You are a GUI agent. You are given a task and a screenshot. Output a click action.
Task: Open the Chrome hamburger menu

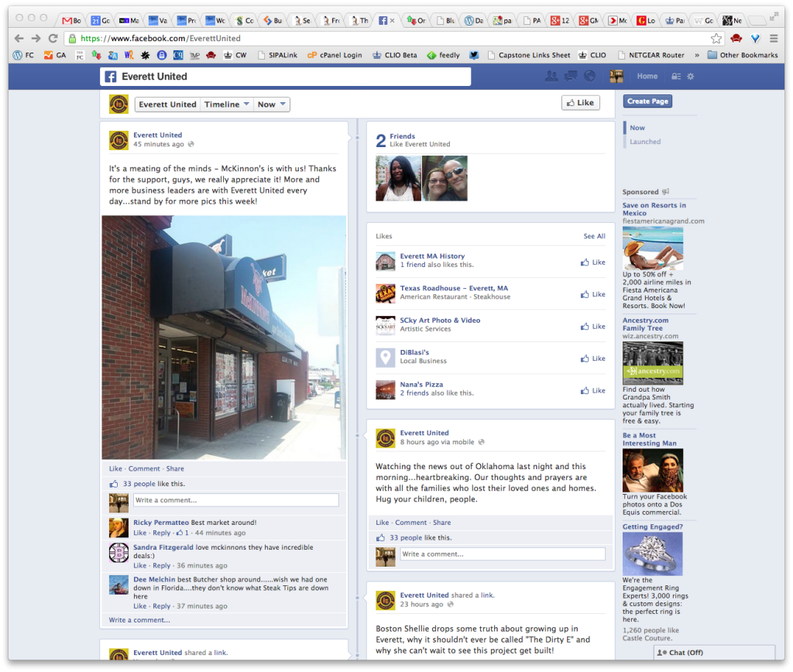[774, 39]
